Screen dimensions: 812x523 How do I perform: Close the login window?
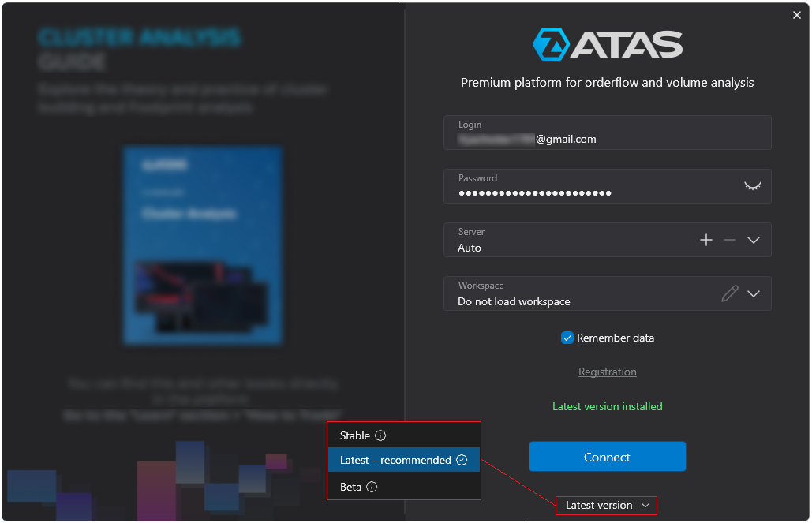(796, 15)
